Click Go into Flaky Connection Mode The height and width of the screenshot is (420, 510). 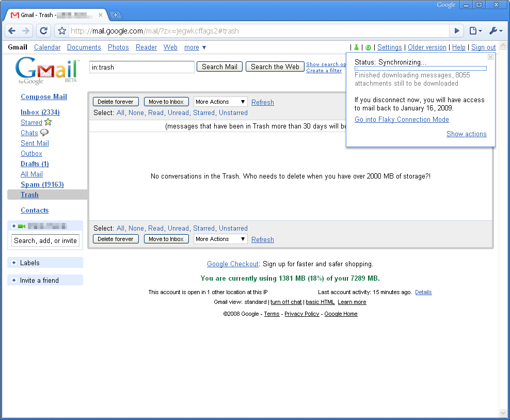pos(402,119)
